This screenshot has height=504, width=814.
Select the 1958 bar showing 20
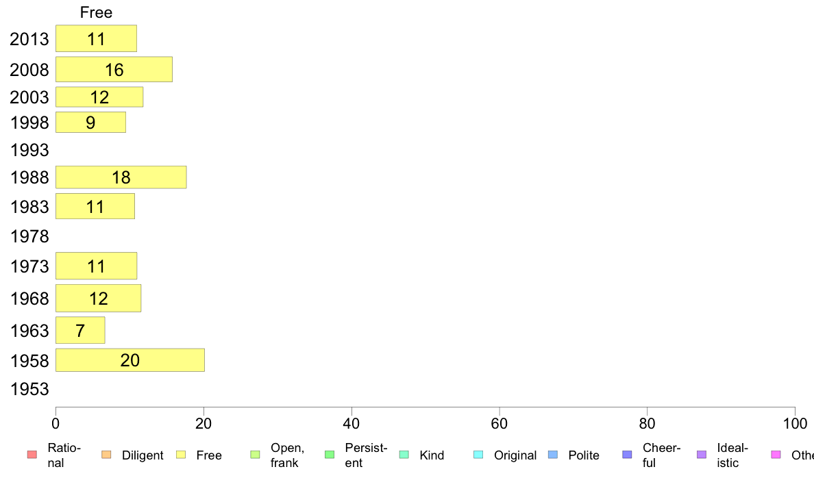click(x=130, y=360)
